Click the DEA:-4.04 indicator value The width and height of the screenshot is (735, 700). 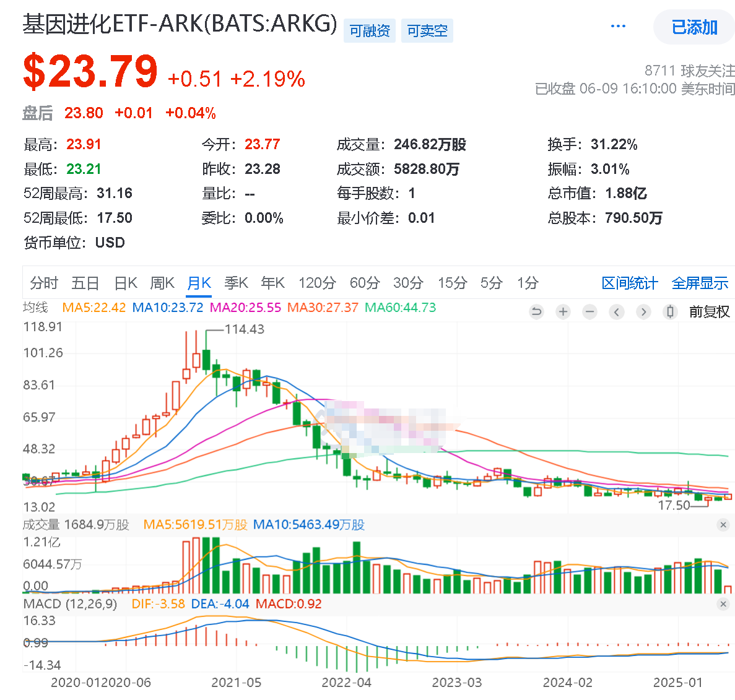tap(220, 604)
